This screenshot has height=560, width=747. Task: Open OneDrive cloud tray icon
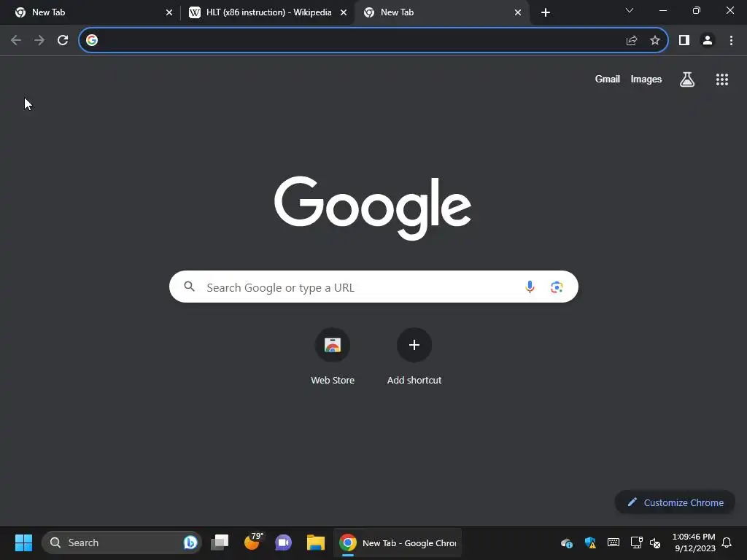[x=566, y=542]
